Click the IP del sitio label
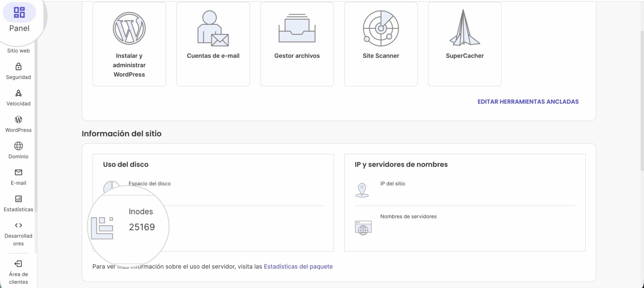This screenshot has width=644, height=288. (x=393, y=183)
